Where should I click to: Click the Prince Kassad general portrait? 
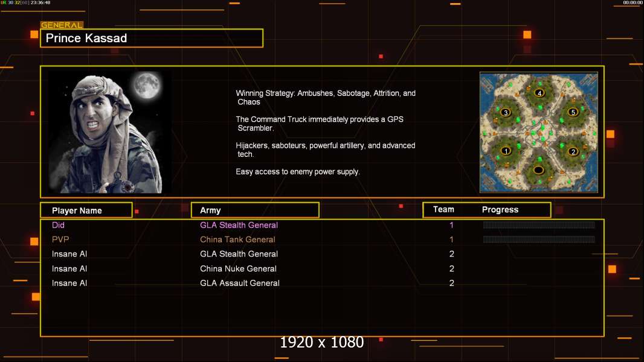pos(110,132)
